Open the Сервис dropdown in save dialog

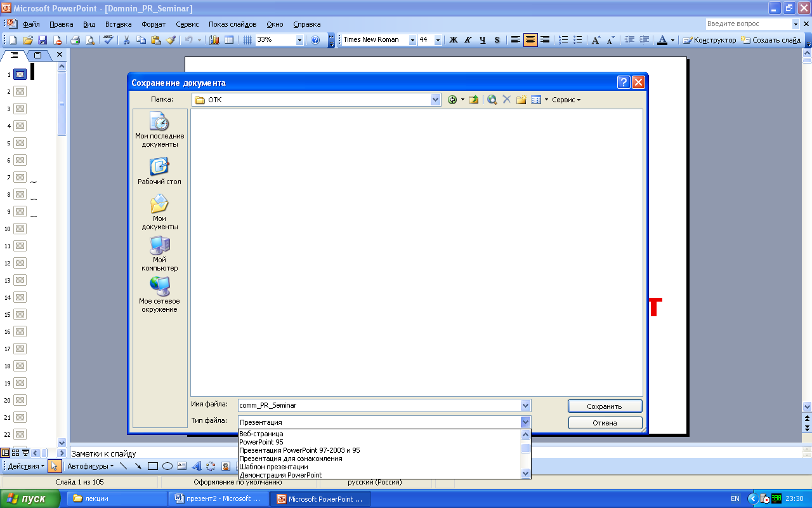tap(566, 100)
